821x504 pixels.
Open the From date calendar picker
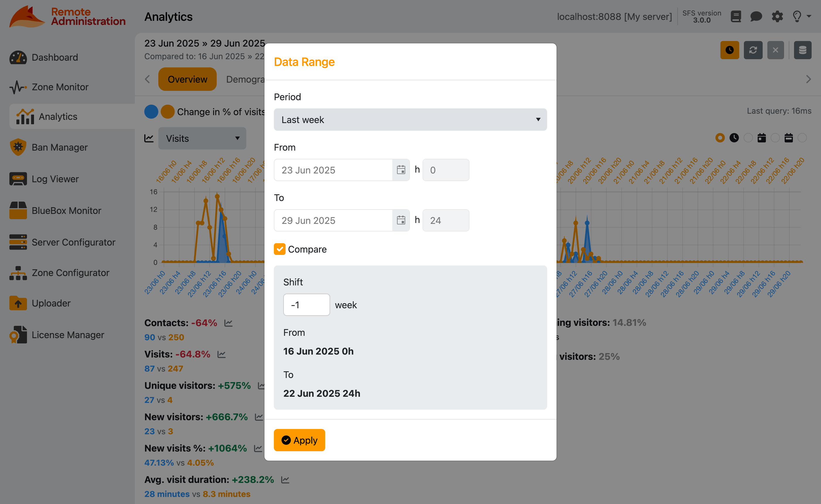click(x=401, y=170)
